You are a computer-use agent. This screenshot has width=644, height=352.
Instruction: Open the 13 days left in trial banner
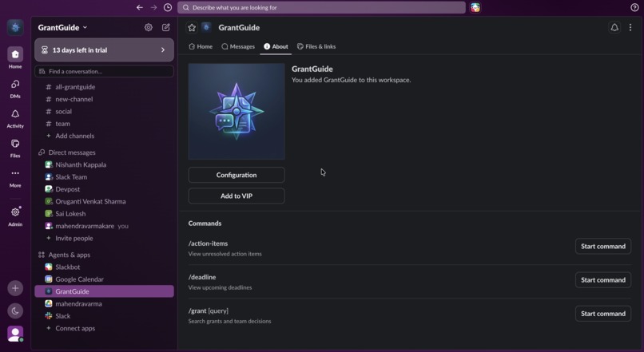(x=105, y=50)
